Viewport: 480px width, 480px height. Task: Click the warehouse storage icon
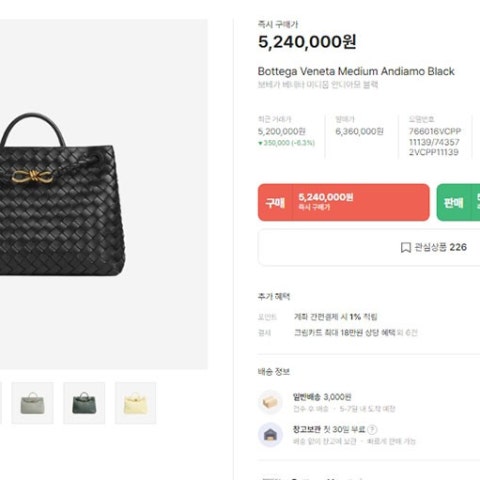click(270, 435)
